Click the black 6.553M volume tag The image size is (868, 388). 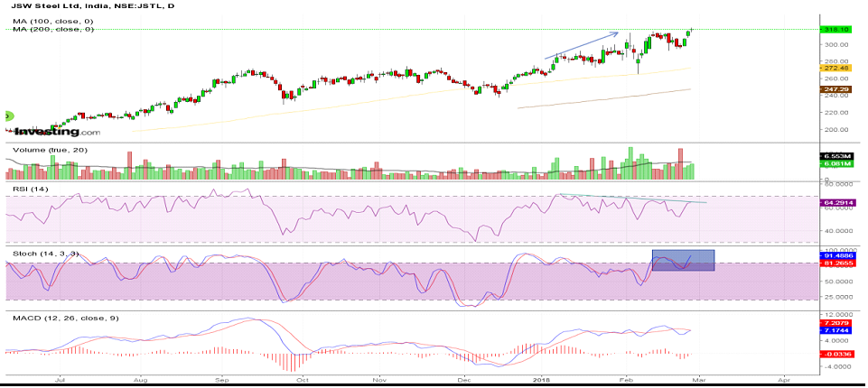[x=835, y=157]
